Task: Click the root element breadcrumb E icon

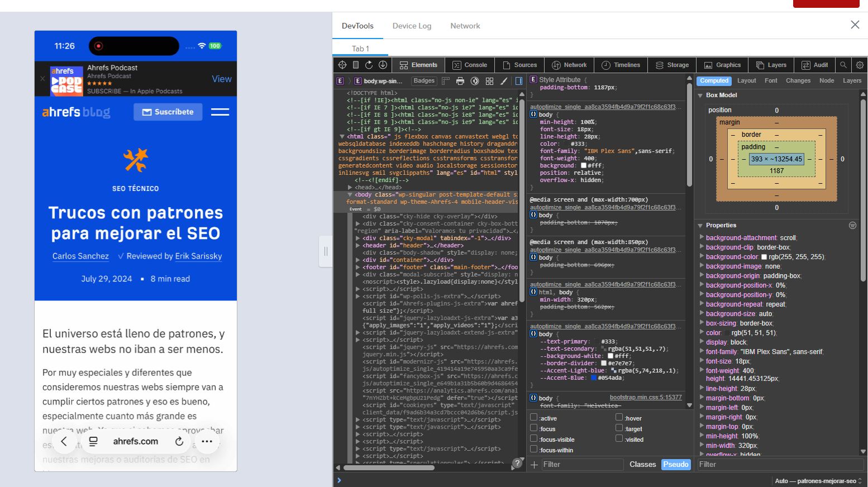Action: (x=340, y=81)
